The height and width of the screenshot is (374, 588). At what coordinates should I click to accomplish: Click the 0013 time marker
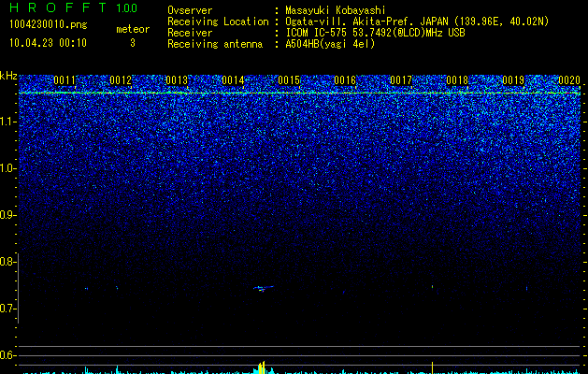click(x=177, y=80)
